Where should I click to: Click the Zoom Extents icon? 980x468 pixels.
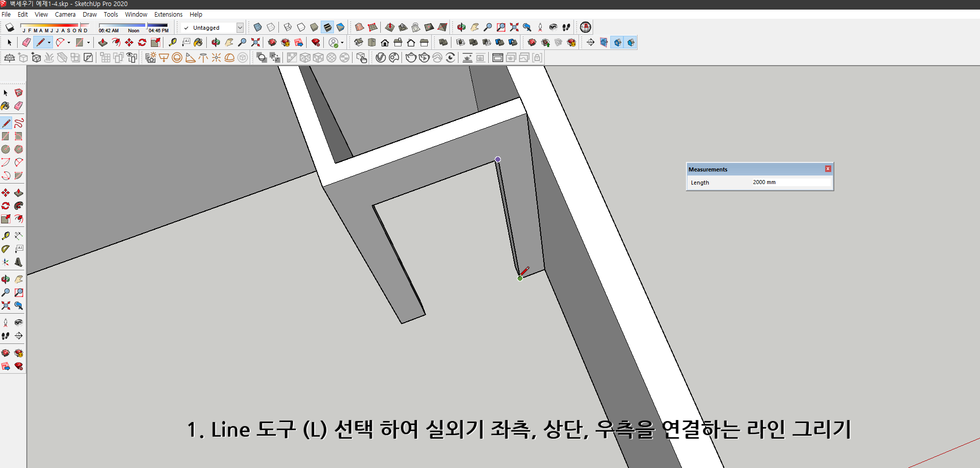[255, 42]
